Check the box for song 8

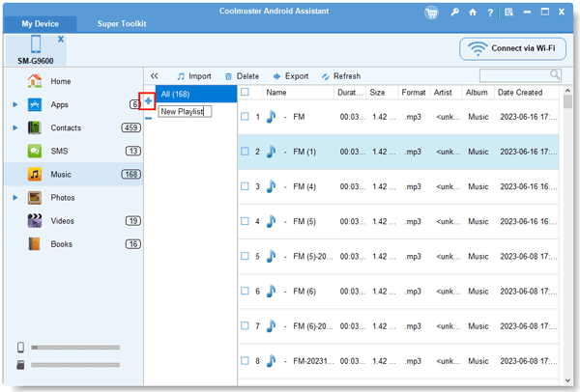[x=245, y=361]
